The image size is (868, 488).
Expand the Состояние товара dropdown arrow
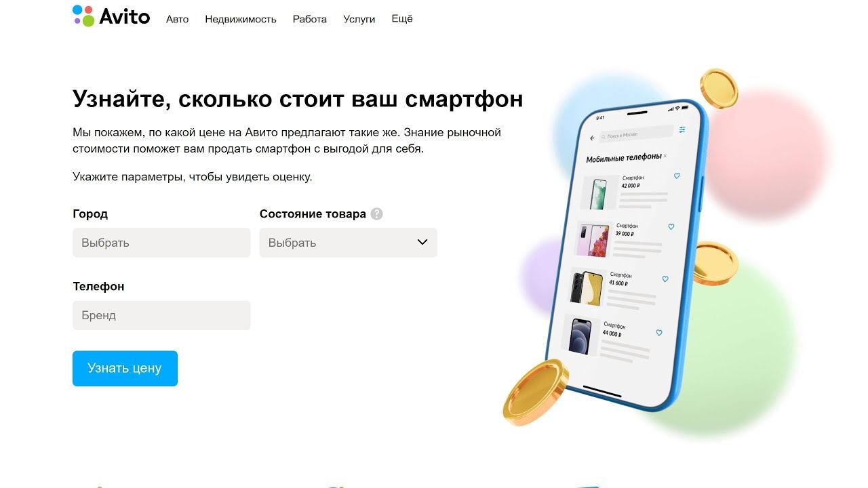point(422,242)
